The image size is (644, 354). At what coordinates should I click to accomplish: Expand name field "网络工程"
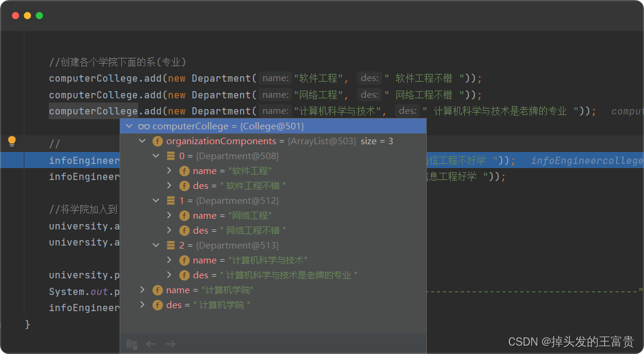point(169,216)
